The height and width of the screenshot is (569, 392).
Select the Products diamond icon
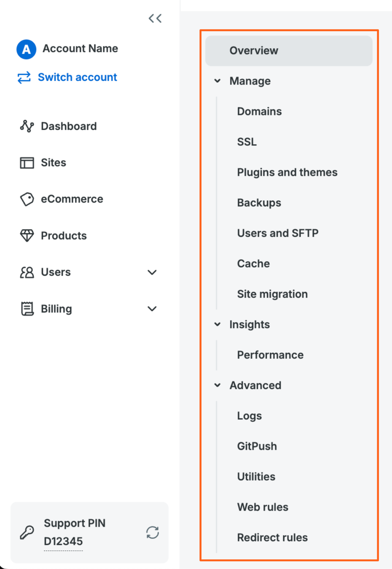26,236
